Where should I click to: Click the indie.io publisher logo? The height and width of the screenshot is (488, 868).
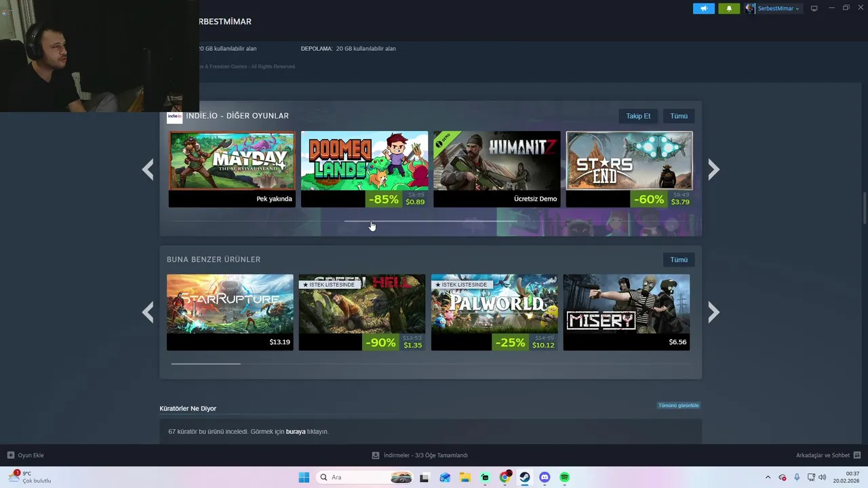coord(174,116)
